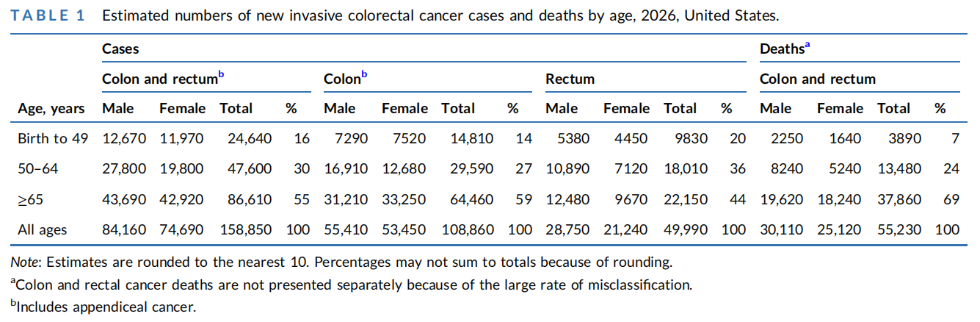Click the rectum all-ages total 49,990

pyautogui.click(x=686, y=229)
